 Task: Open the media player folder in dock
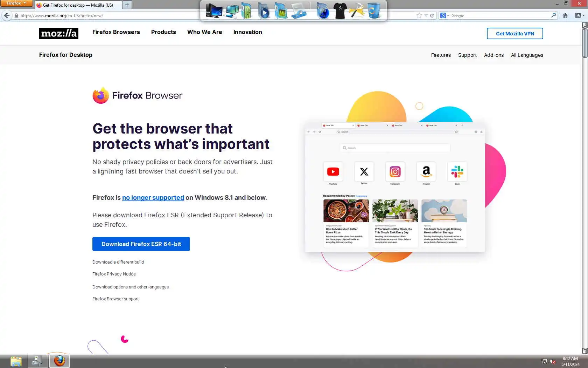[264, 11]
